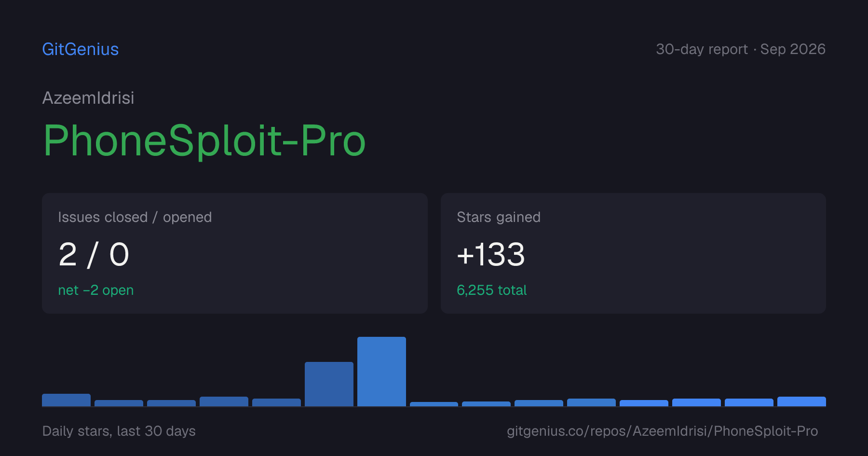Click the 2 / 0 issues figure

point(94,254)
